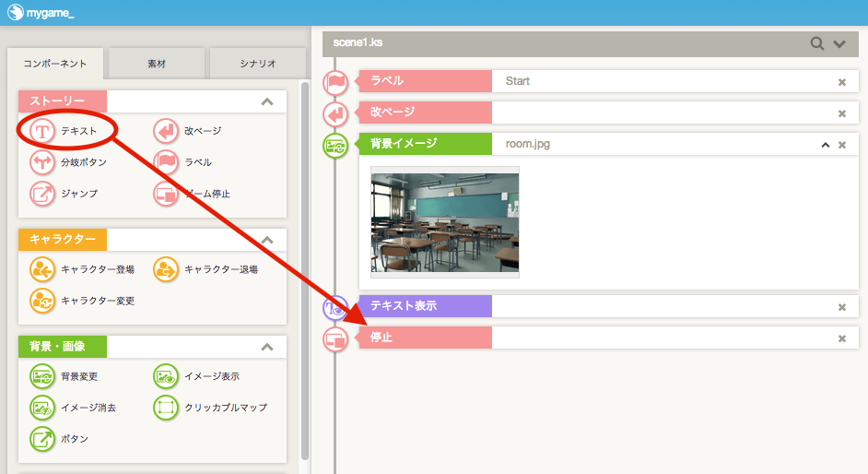Collapse the ストーリー section
This screenshot has height=474, width=868.
pyautogui.click(x=267, y=101)
